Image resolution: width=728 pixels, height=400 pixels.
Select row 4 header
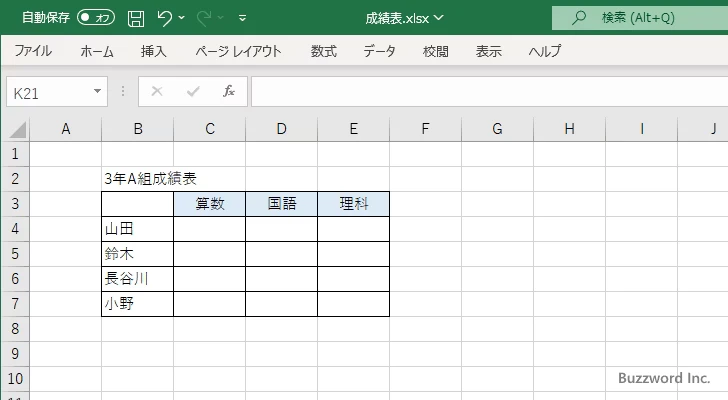click(x=14, y=229)
